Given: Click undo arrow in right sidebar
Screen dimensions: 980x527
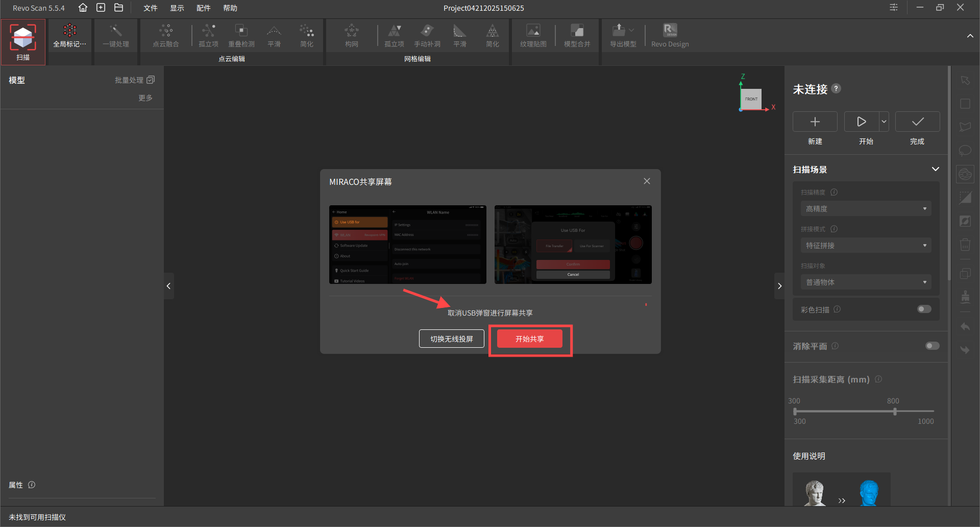Looking at the screenshot, I should (x=965, y=327).
